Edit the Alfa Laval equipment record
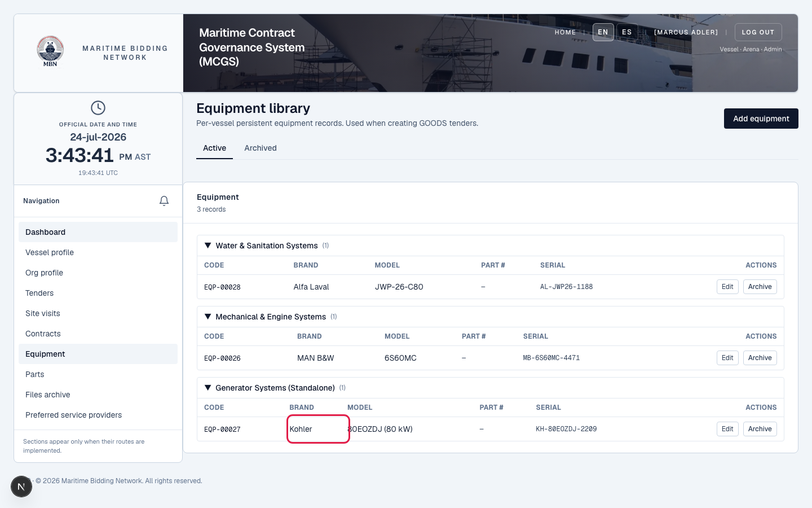Image resolution: width=812 pixels, height=508 pixels. [x=727, y=287]
